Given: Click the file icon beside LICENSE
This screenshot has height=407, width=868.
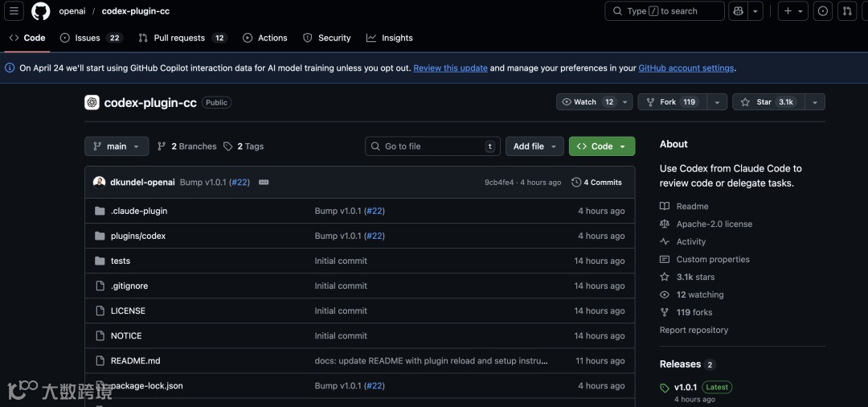Looking at the screenshot, I should 100,310.
